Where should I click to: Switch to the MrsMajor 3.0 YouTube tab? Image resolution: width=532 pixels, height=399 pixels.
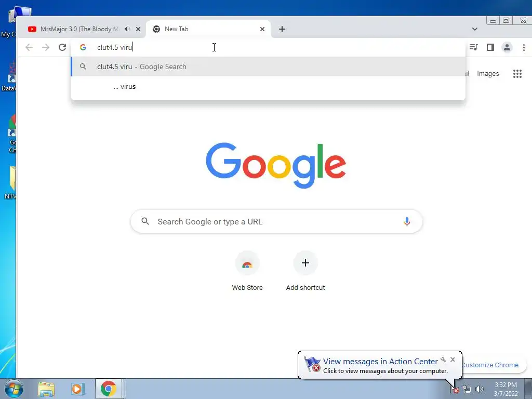pos(79,29)
